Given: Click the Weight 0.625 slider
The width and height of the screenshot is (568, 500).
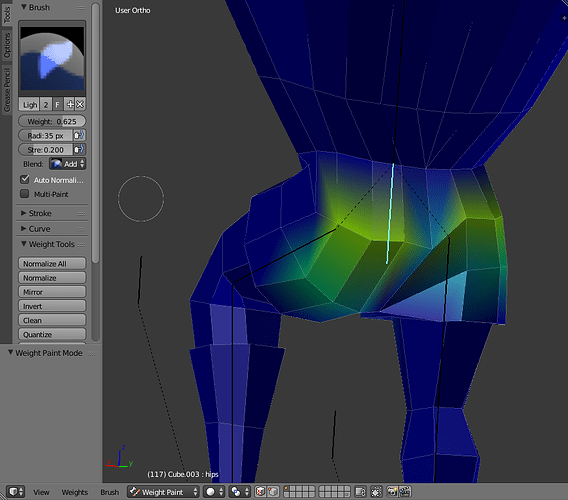Looking at the screenshot, I should (x=52, y=121).
